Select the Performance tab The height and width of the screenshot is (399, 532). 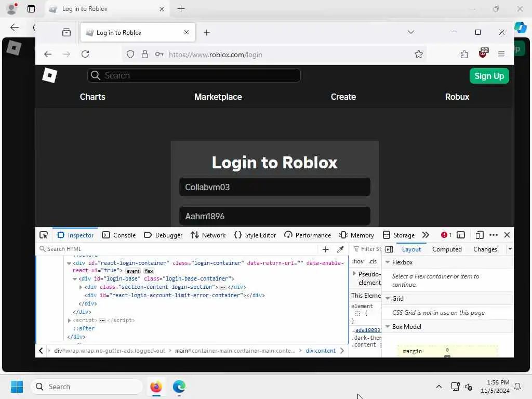click(308, 235)
